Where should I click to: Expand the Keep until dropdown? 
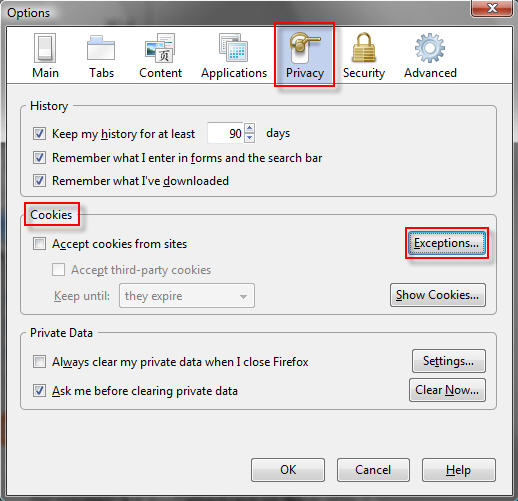coord(187,296)
